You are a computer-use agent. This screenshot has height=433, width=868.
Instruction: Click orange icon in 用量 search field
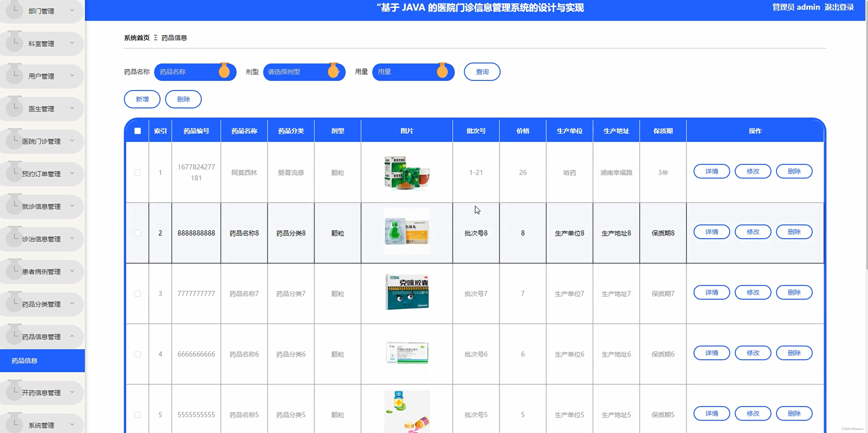[442, 71]
